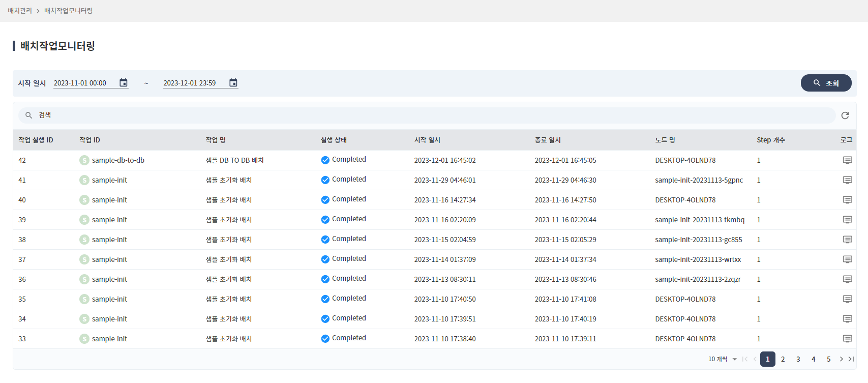868x383 pixels.
Task: Focus the 검색 search input field
Action: (x=427, y=115)
